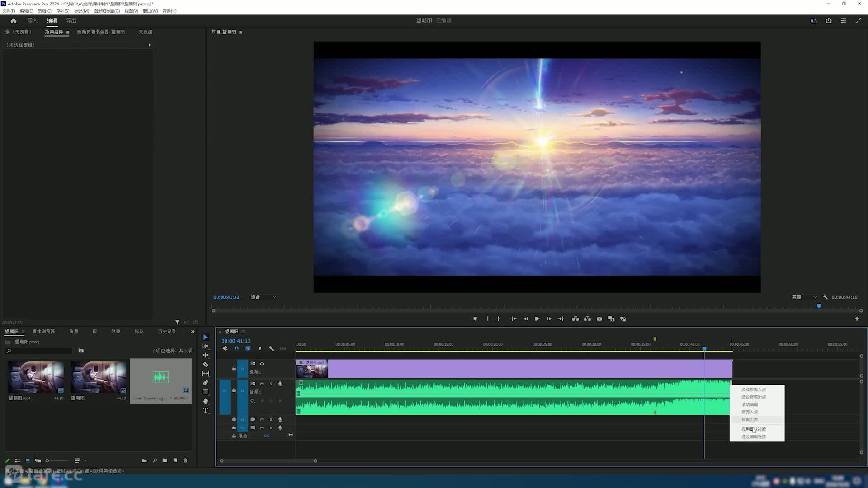Click the New Bin folder icon in project panel
868x488 pixels.
(x=165, y=460)
